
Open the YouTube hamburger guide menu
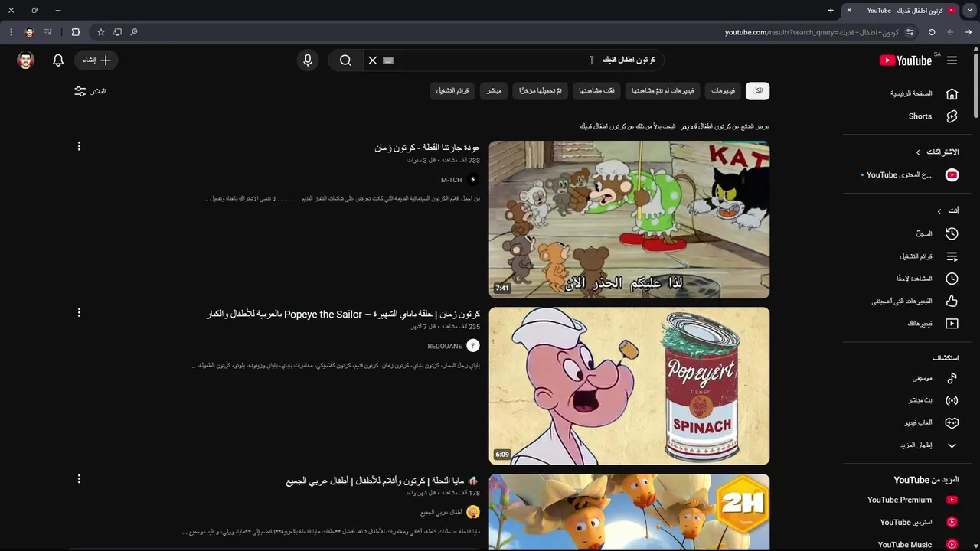point(952,60)
